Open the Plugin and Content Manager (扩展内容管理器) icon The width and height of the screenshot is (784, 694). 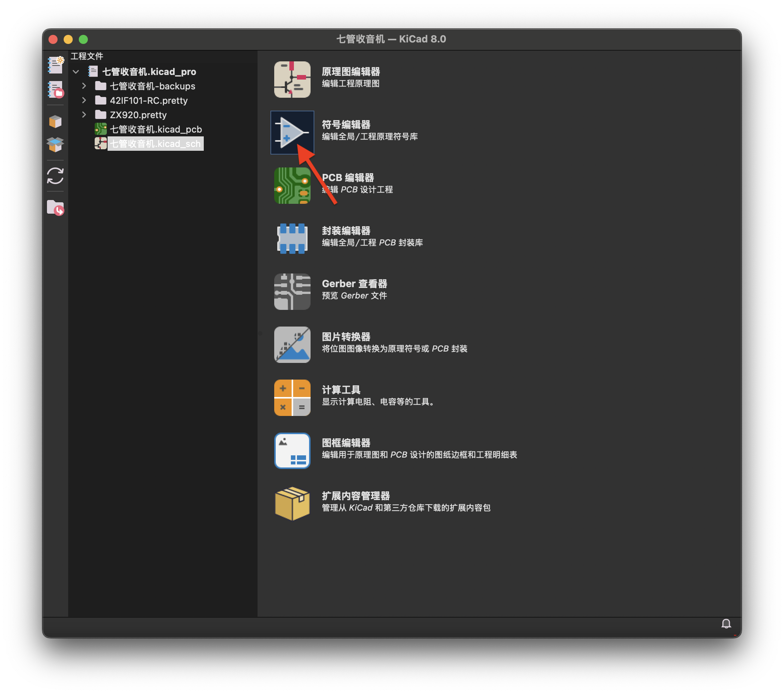click(292, 503)
